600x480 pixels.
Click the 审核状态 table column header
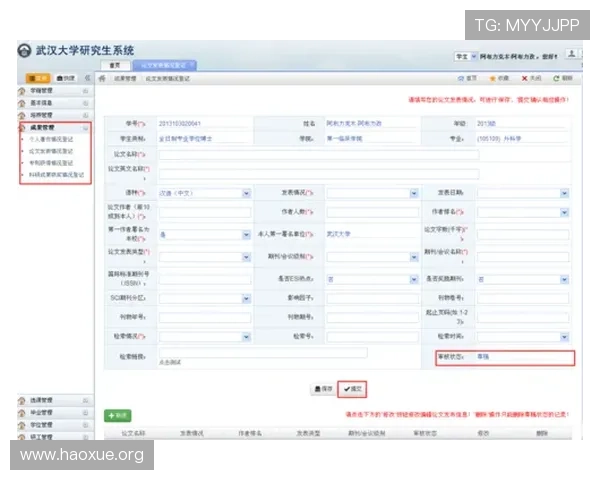[425, 433]
